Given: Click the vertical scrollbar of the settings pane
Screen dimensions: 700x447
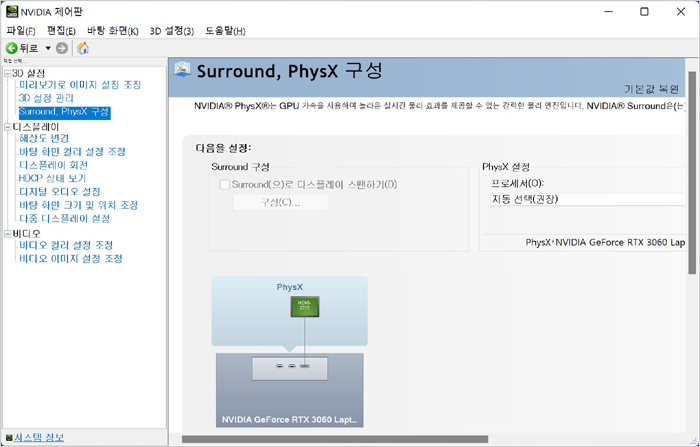Looking at the screenshot, I should (692, 172).
